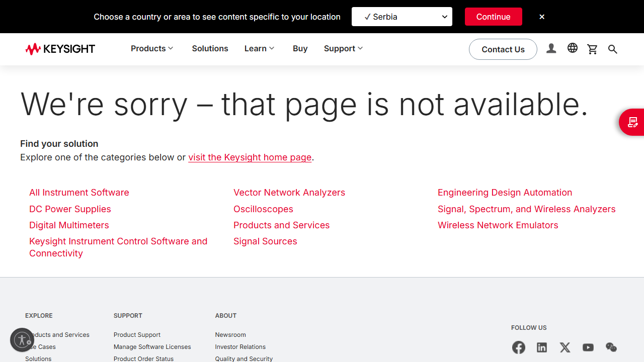Viewport: 644px width, 362px height.
Task: Open the user account icon
Action: (x=551, y=49)
